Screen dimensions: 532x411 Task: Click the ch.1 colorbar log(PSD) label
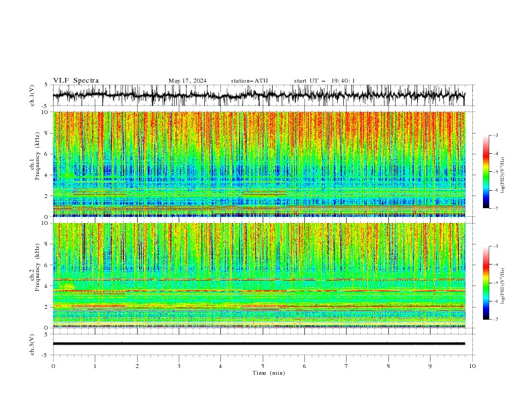(503, 175)
